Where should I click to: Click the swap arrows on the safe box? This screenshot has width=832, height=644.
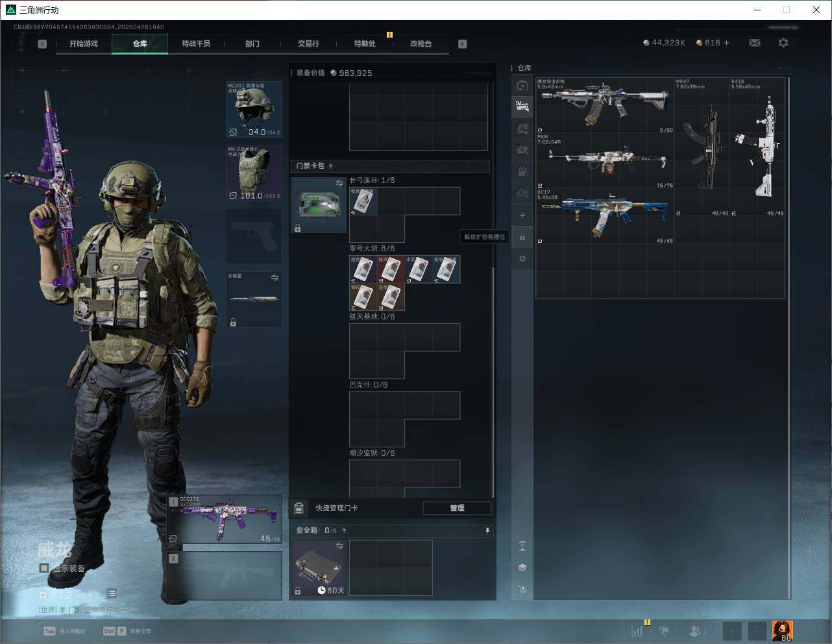339,546
